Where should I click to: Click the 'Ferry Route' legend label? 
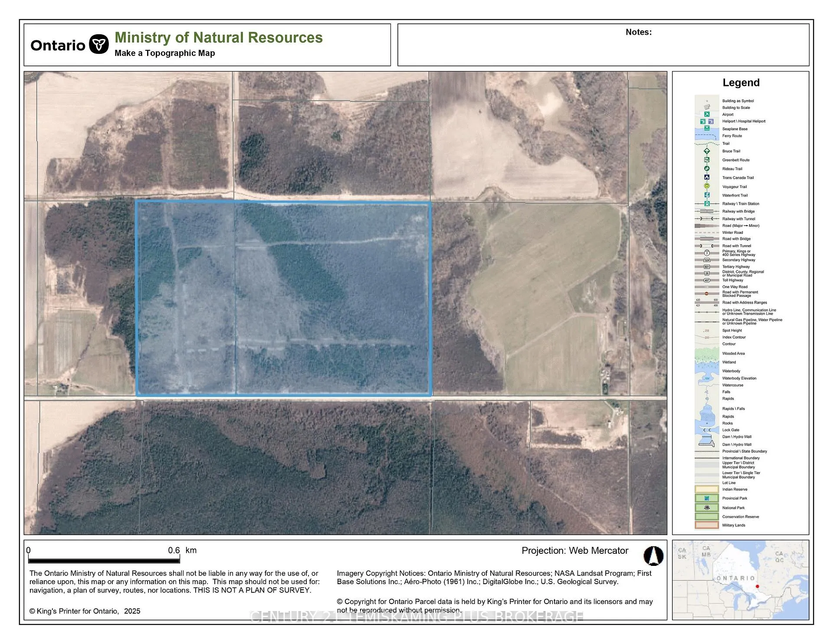732,136
